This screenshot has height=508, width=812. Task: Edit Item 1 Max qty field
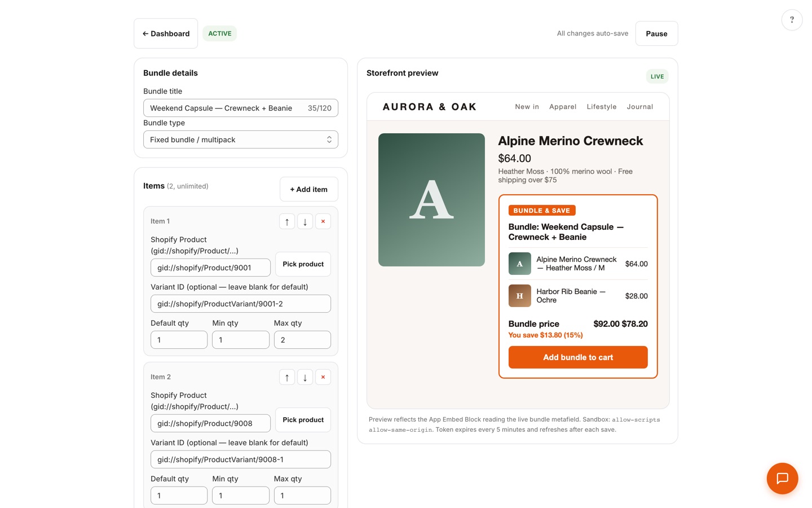(x=302, y=340)
